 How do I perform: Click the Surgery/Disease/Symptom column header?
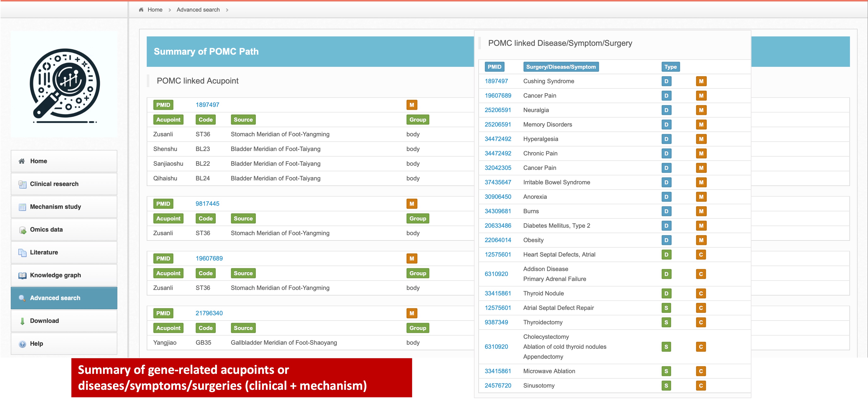click(x=561, y=67)
